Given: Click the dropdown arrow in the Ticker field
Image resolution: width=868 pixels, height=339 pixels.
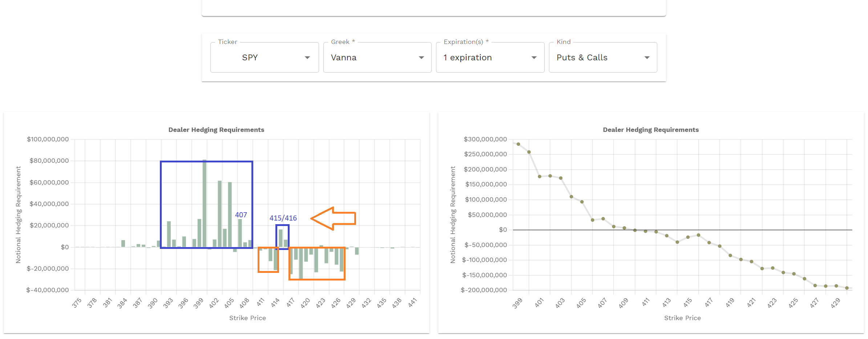Looking at the screenshot, I should (x=307, y=58).
